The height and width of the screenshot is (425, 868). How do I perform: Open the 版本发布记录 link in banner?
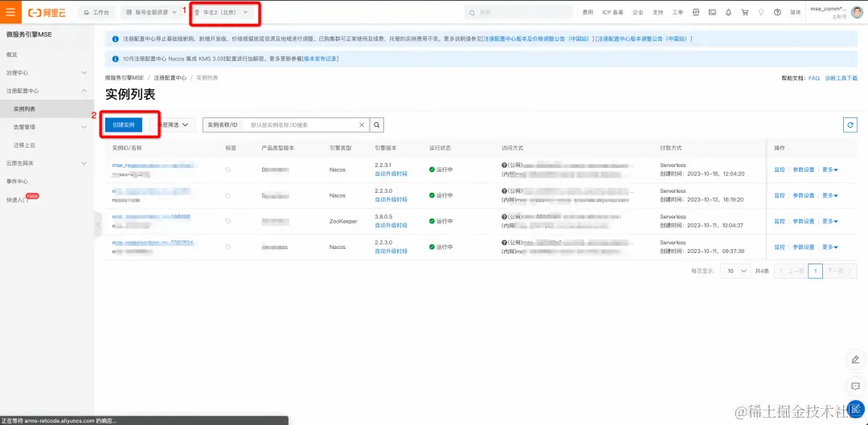(x=320, y=59)
